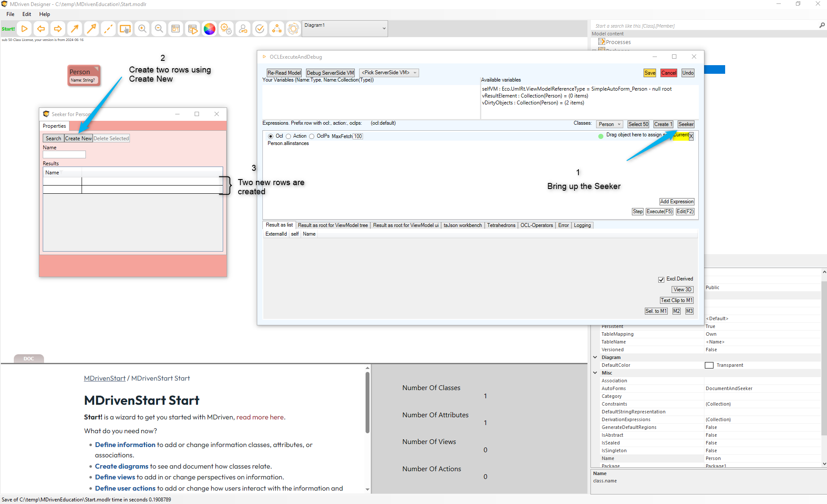This screenshot has height=504, width=827.
Task: Uncheck the Excl.Derived checkbox
Action: click(661, 280)
